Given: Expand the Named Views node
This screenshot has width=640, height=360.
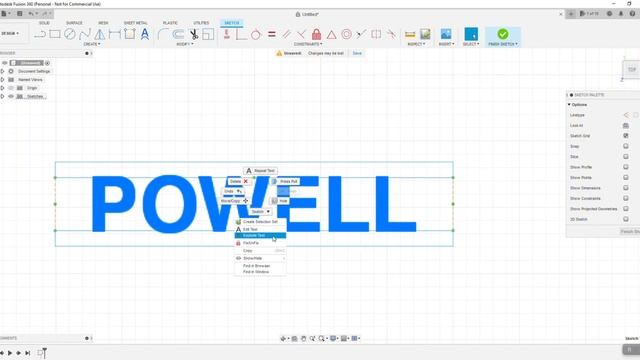Looking at the screenshot, I should [x=2, y=80].
